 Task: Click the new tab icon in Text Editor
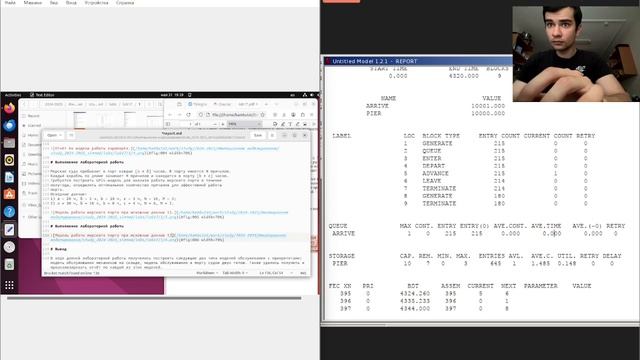pyautogui.click(x=71, y=135)
